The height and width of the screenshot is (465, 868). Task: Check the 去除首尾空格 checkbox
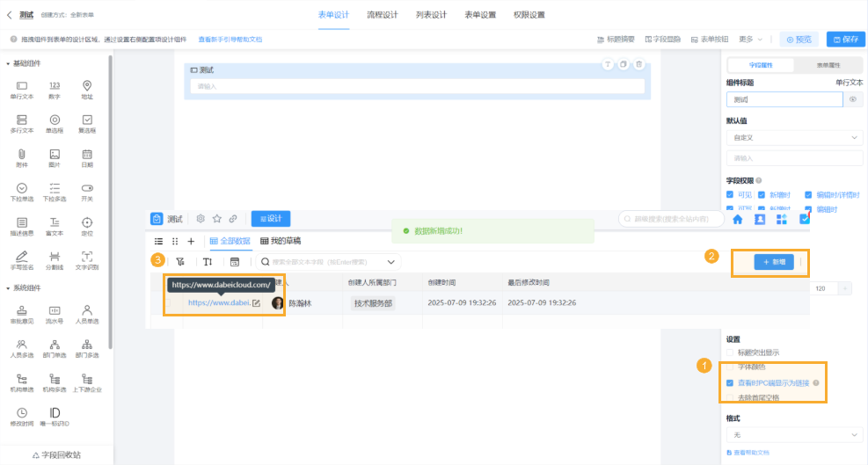tap(730, 397)
